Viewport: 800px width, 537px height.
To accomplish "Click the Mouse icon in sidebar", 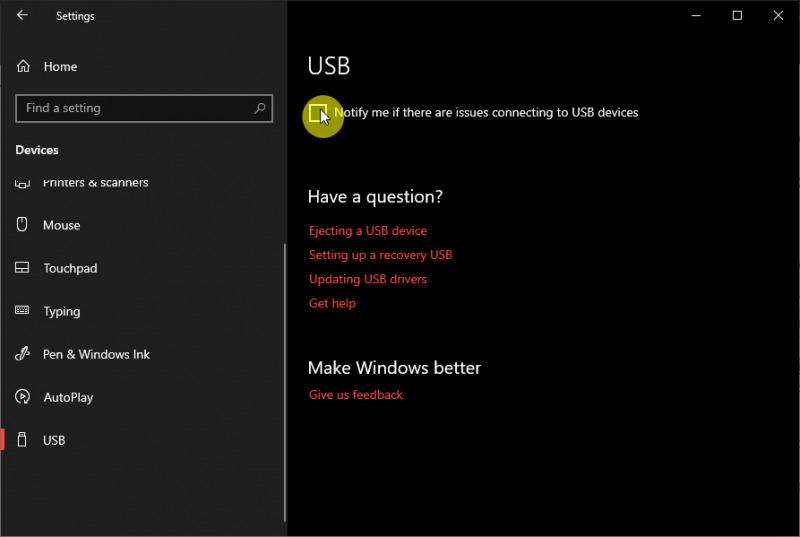I will click(22, 225).
